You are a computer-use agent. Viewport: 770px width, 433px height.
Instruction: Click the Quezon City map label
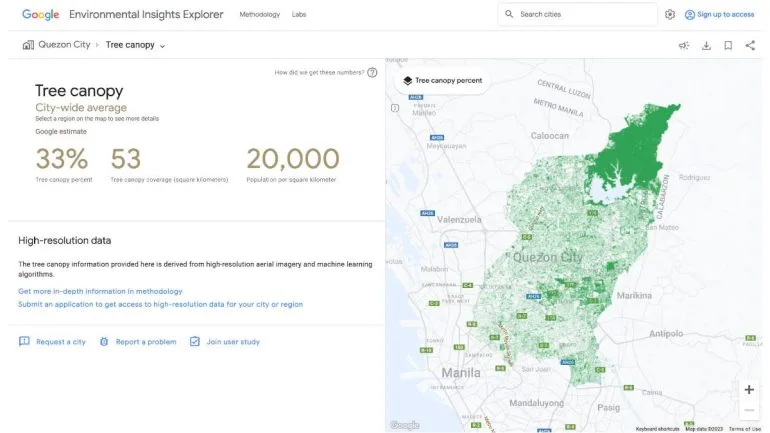click(548, 257)
